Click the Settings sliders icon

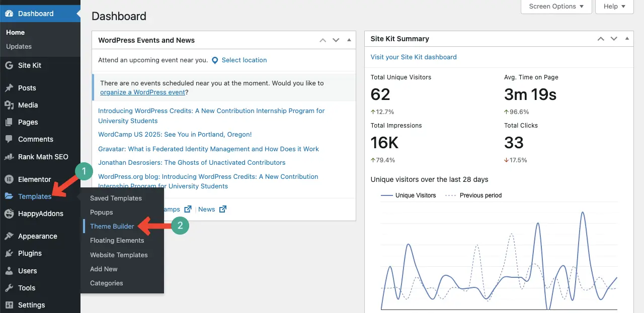[9, 305]
